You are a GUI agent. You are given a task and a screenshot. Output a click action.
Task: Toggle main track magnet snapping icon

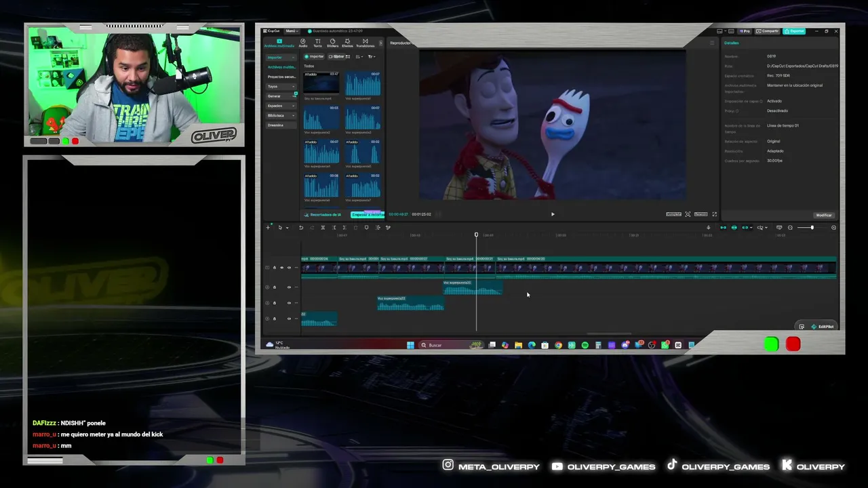723,228
